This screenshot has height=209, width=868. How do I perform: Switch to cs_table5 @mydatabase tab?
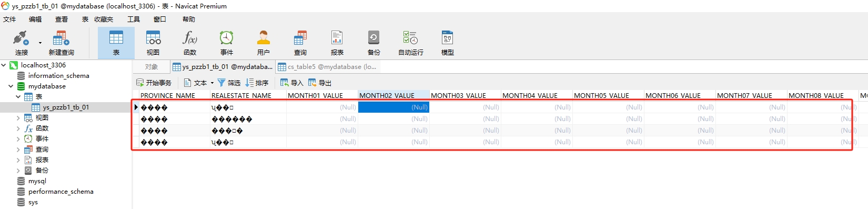pyautogui.click(x=327, y=67)
